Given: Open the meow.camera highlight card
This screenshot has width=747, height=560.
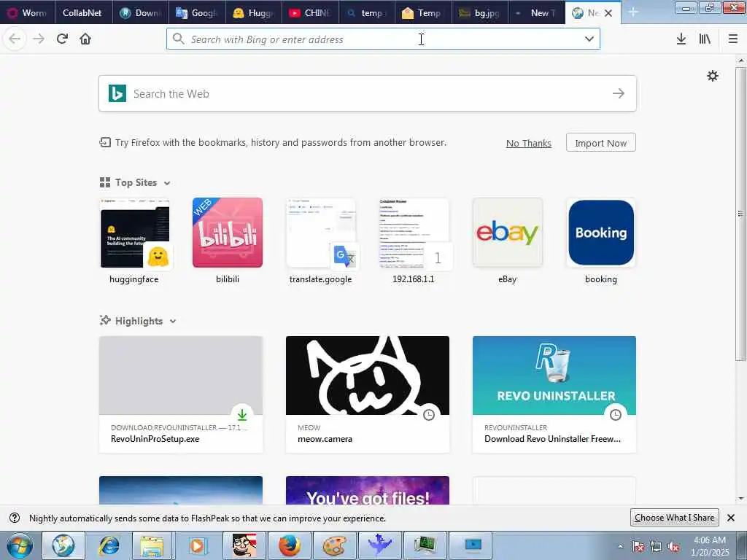Looking at the screenshot, I should [368, 394].
